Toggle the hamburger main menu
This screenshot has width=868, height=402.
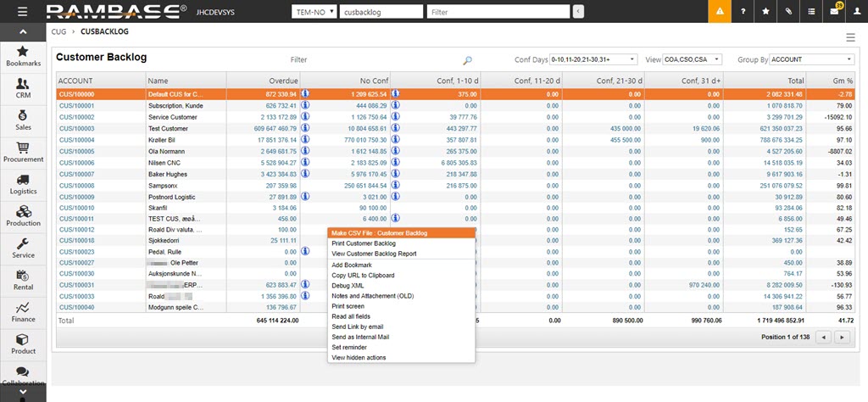(x=21, y=12)
